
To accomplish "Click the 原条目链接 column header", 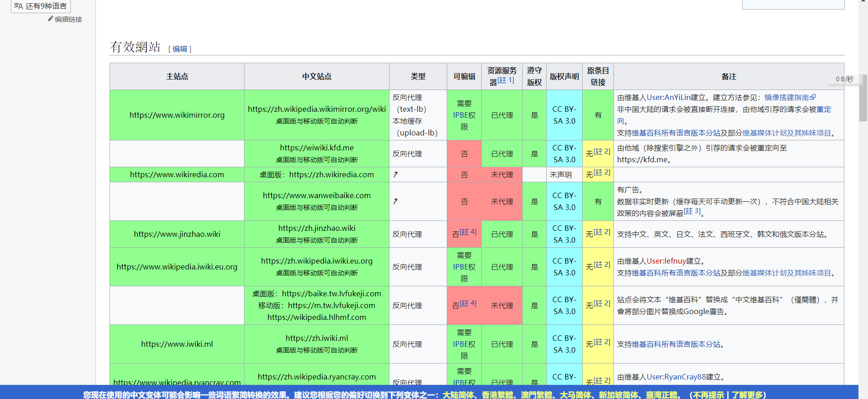I will (598, 76).
